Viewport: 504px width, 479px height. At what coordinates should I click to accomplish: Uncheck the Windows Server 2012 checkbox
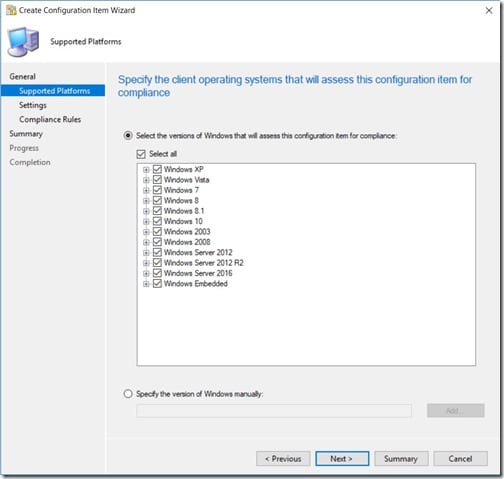tap(157, 252)
